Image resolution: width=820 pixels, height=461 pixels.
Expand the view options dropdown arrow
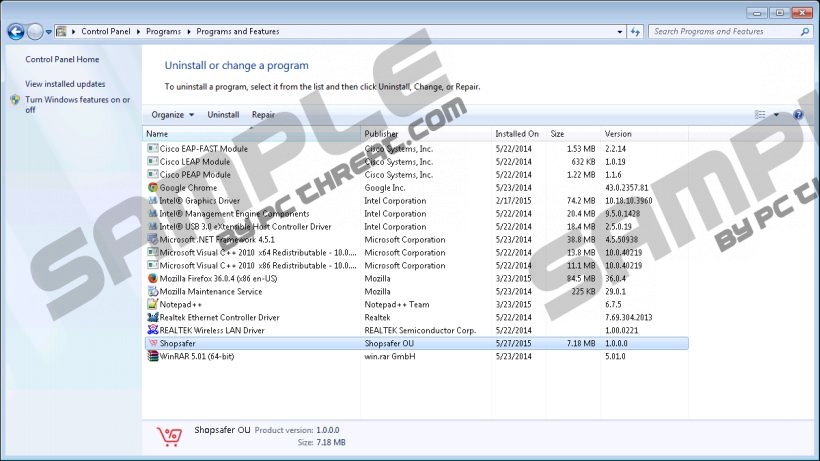776,115
